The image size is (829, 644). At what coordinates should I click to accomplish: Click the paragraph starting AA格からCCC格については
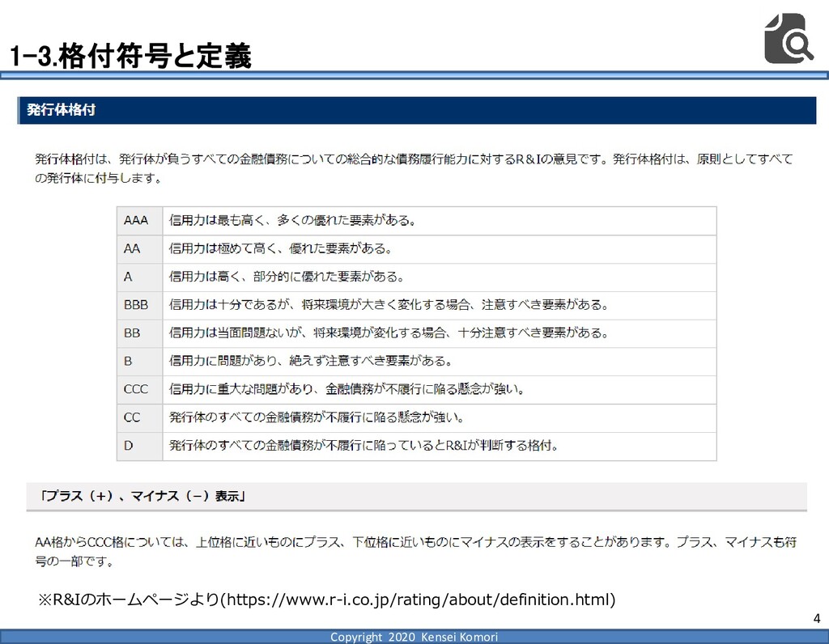tap(415, 552)
